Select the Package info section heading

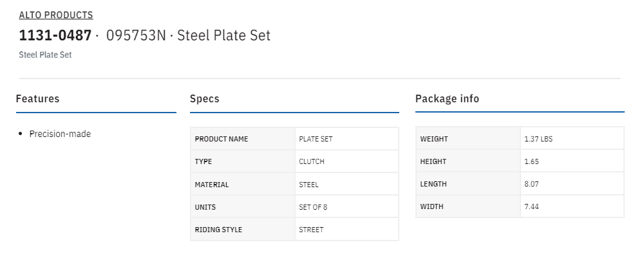pyautogui.click(x=448, y=99)
